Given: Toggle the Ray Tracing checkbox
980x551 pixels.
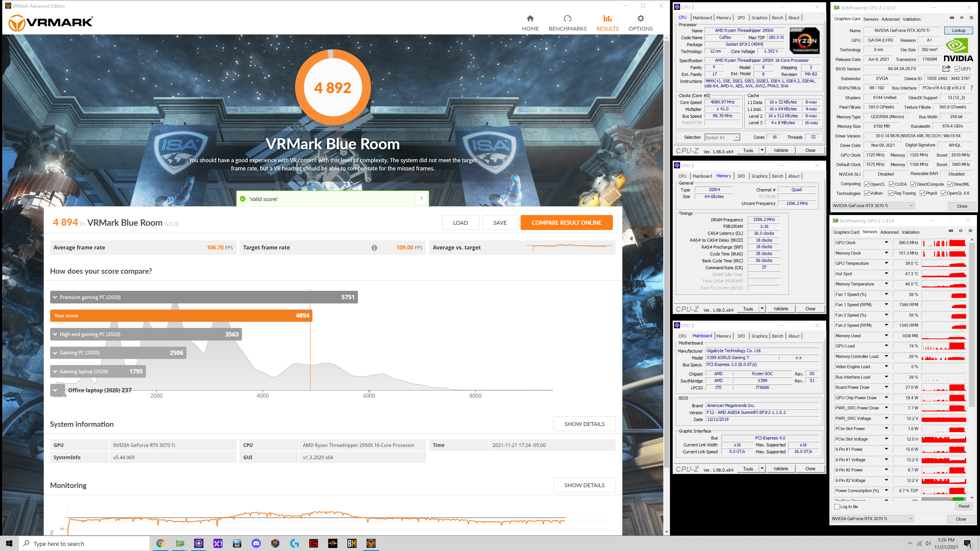Looking at the screenshot, I should [891, 193].
